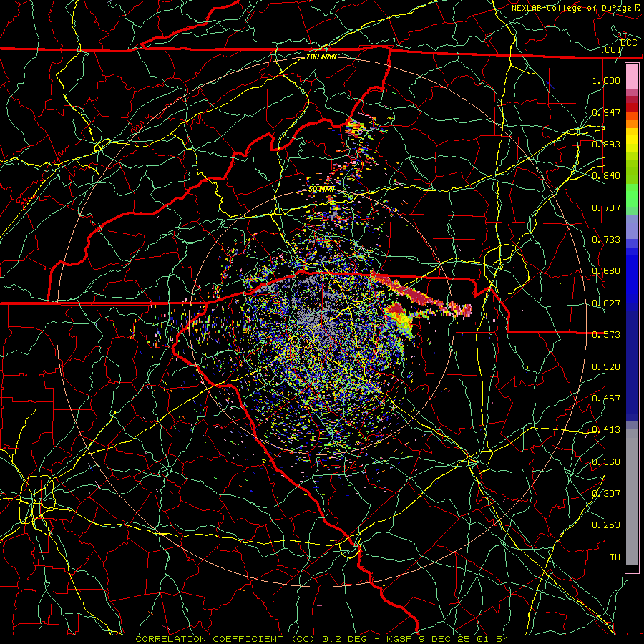Image resolution: width=644 pixels, height=644 pixels.
Task: Pick the bright green color bar segment
Action: click(632, 195)
